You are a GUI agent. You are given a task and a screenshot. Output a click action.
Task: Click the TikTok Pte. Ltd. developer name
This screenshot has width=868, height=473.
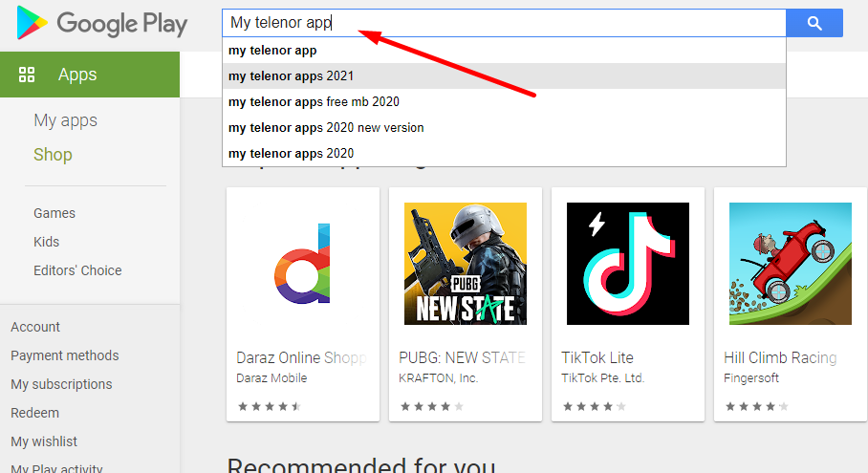click(x=603, y=378)
